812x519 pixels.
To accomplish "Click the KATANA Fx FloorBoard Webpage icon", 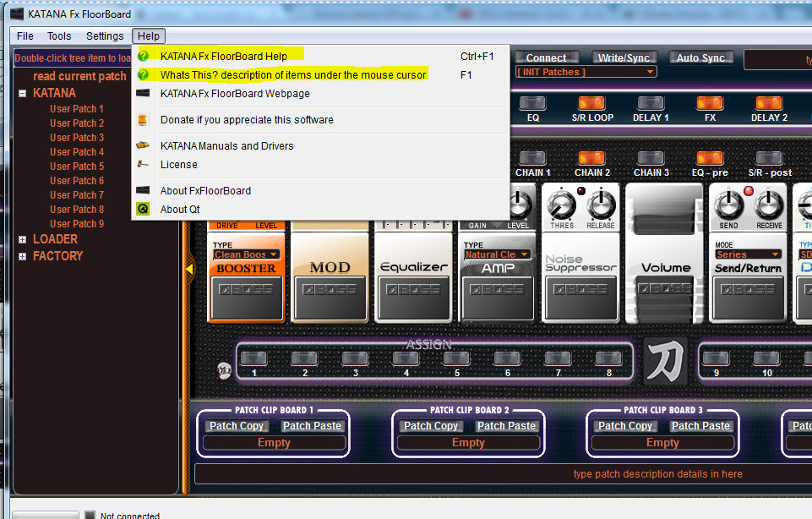I will (x=143, y=93).
